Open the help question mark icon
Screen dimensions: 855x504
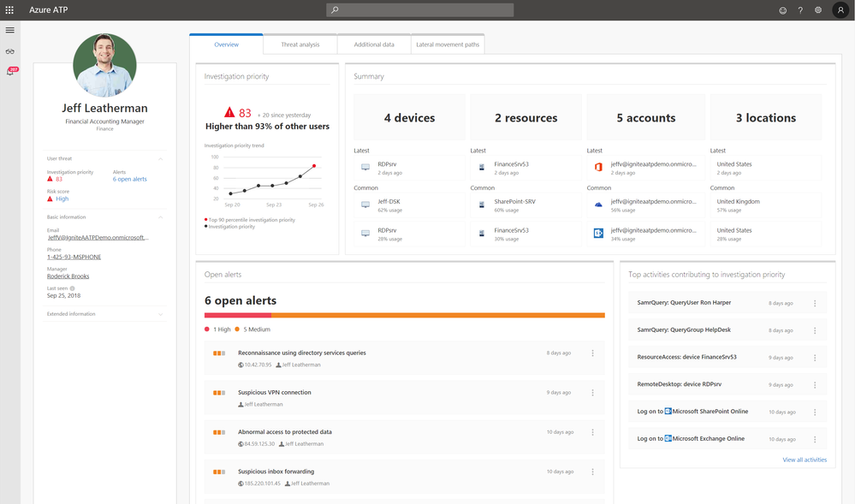pyautogui.click(x=800, y=9)
